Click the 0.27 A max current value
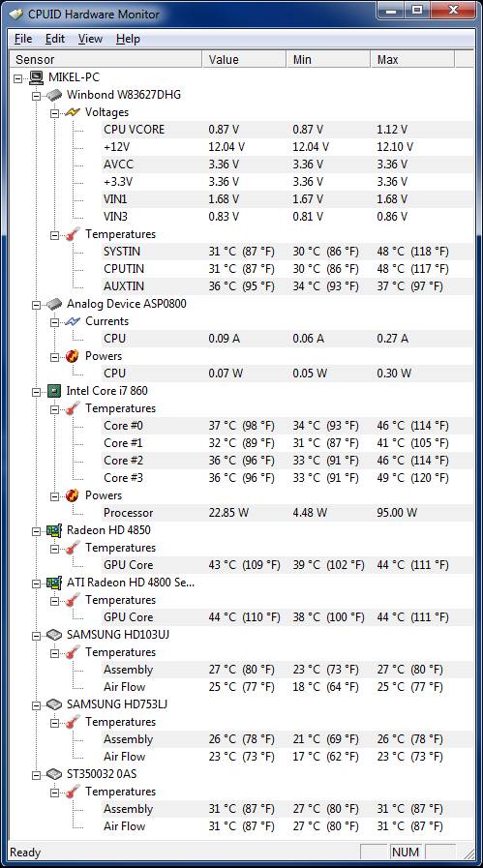 tap(393, 339)
